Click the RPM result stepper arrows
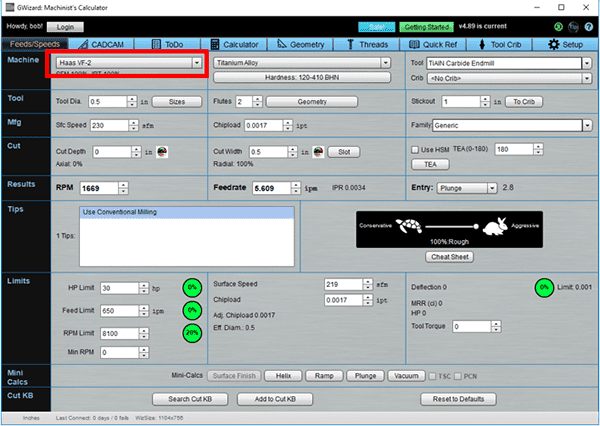Image resolution: width=600 pixels, height=426 pixels. pos(123,188)
